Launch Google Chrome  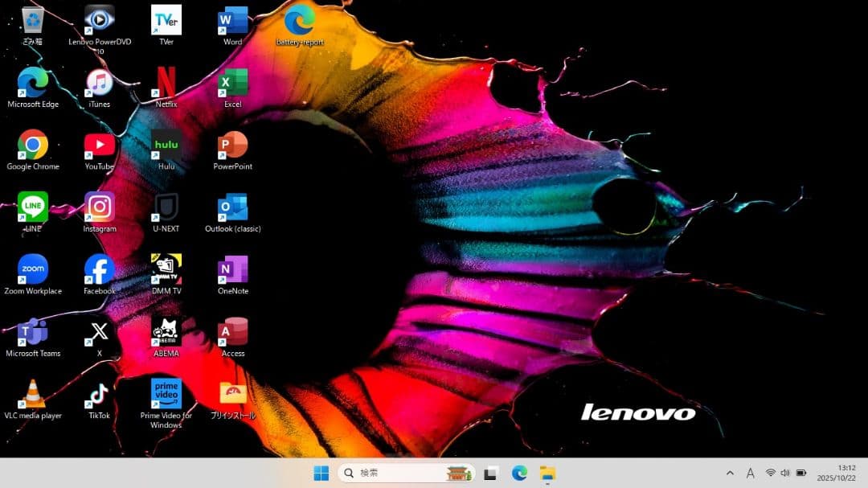click(33, 143)
